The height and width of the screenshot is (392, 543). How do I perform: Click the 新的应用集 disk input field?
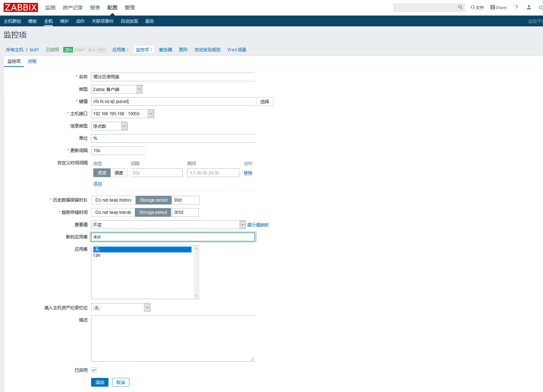[x=173, y=237]
